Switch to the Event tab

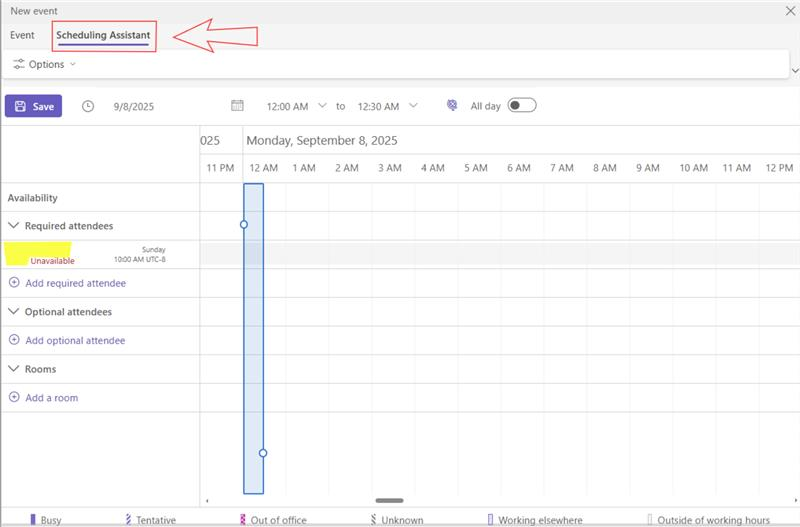click(x=22, y=35)
